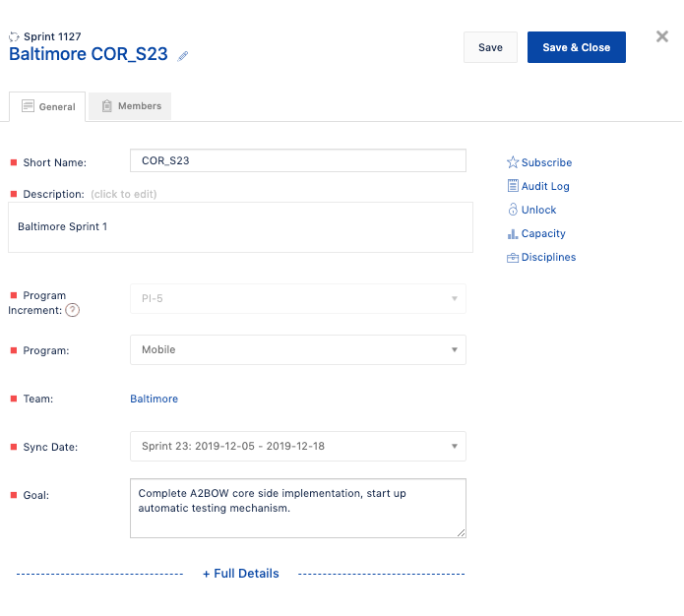The height and width of the screenshot is (616, 684).
Task: Click the Capacity bar chart icon
Action: 513,234
